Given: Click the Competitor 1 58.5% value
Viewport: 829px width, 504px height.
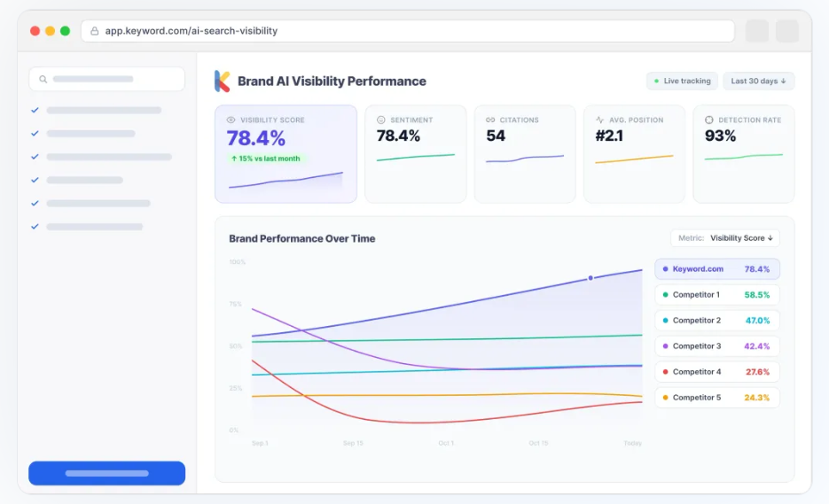Looking at the screenshot, I should click(757, 295).
